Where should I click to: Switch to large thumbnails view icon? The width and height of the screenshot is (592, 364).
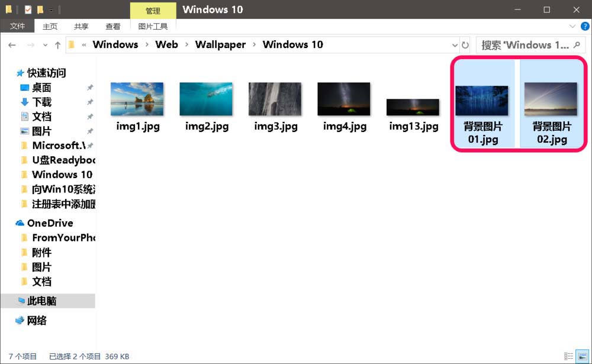pos(583,356)
